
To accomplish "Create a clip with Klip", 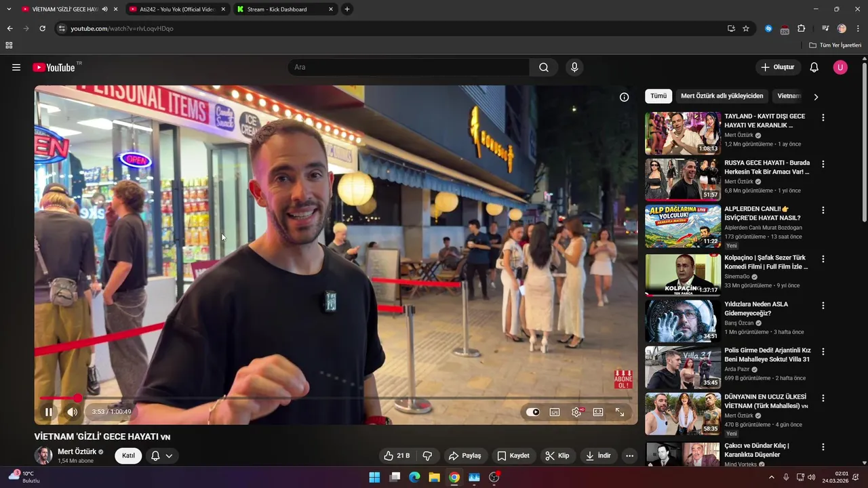I will 557,455.
